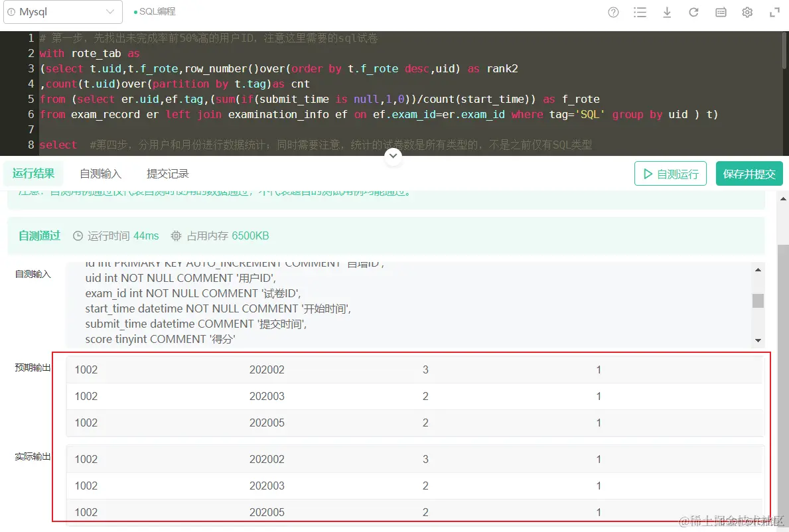
Task: Click 202005 in the actual output table
Action: pyautogui.click(x=267, y=512)
